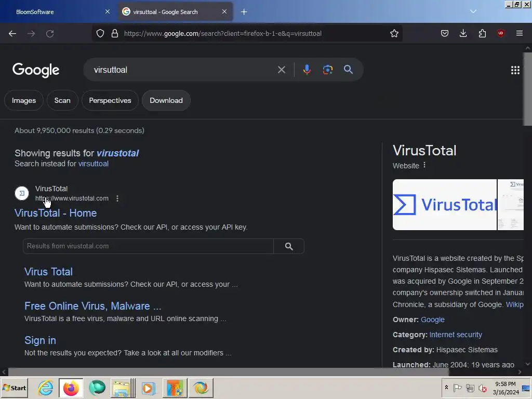The width and height of the screenshot is (532, 399).
Task: Open the Virus Total sitelink
Action: tap(48, 272)
